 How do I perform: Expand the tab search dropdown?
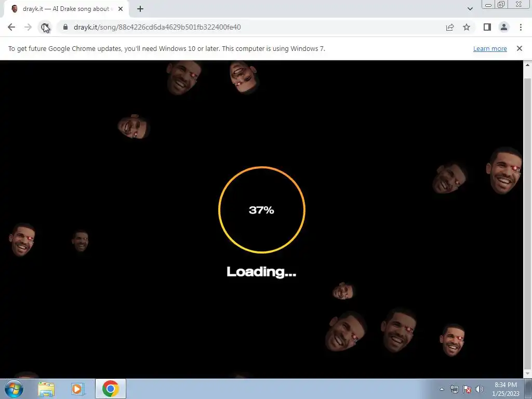470,9
